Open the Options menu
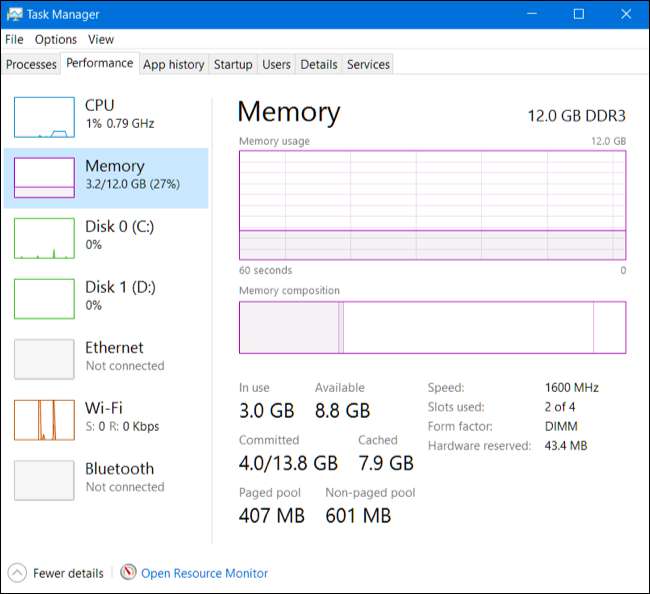This screenshot has width=650, height=594. (x=56, y=39)
